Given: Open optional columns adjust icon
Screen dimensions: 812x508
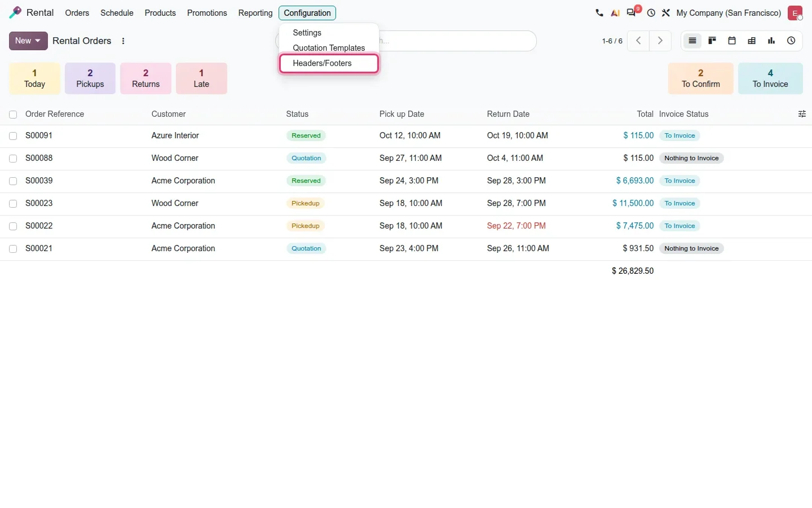Looking at the screenshot, I should coord(802,114).
